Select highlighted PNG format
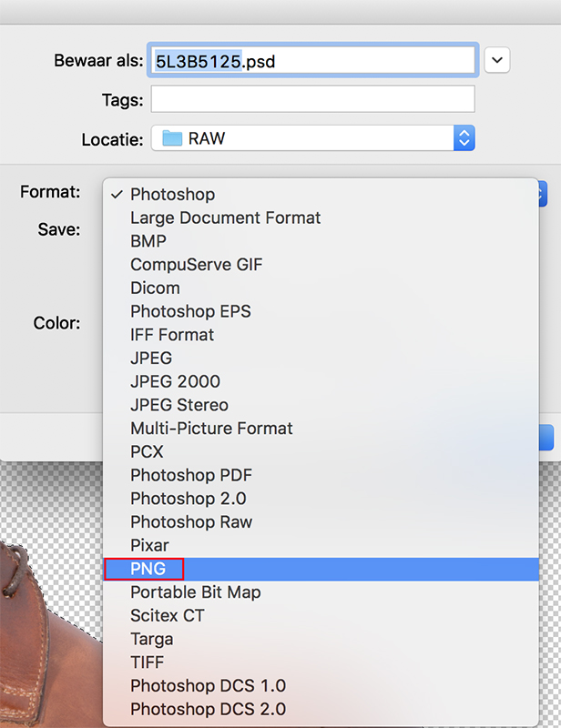This screenshot has height=728, width=561. click(321, 569)
